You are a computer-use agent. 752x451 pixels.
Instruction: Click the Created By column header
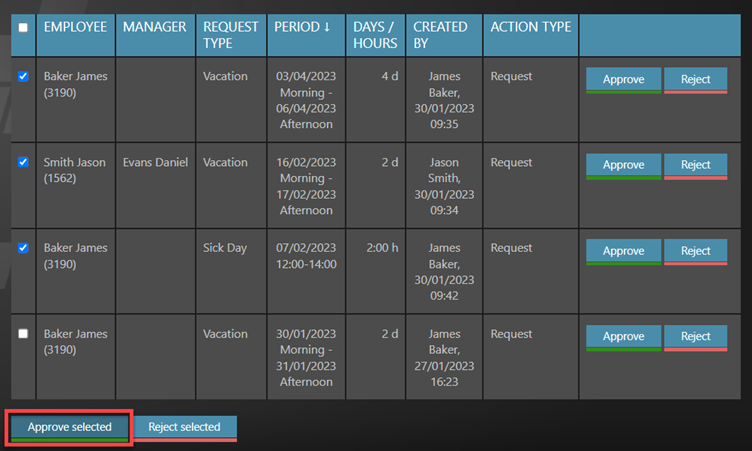pyautogui.click(x=440, y=35)
